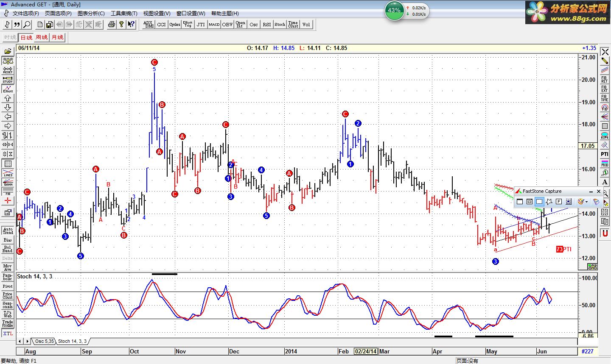Select the JTI indicator
Image resolution: width=611 pixels, height=364 pixels.
click(201, 25)
